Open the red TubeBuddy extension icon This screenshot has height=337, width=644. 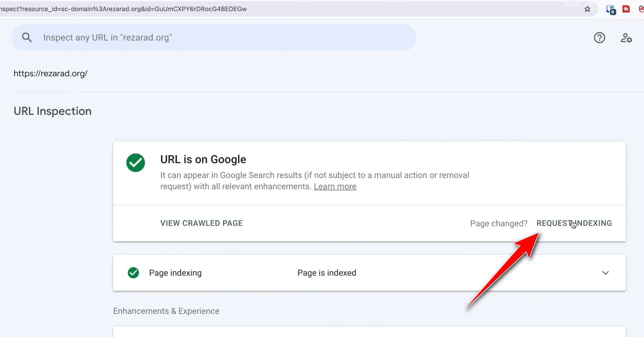point(626,9)
